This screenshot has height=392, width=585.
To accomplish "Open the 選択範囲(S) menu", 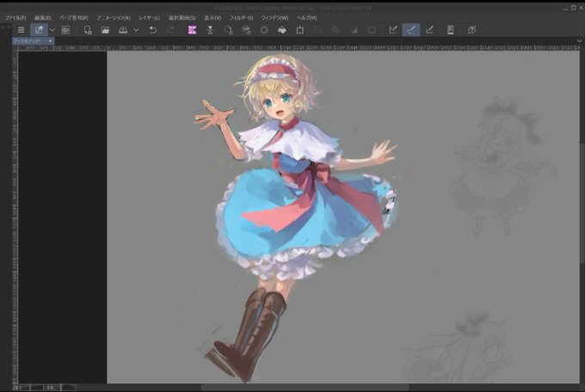I will 182,17.
